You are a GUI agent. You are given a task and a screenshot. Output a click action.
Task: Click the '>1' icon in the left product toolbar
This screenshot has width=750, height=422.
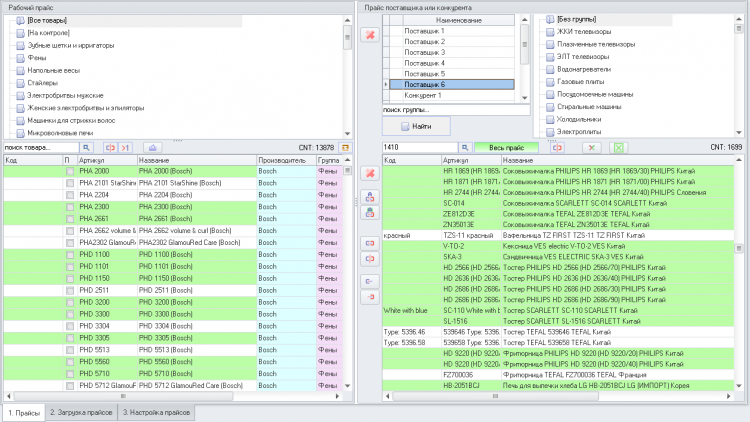point(126,147)
